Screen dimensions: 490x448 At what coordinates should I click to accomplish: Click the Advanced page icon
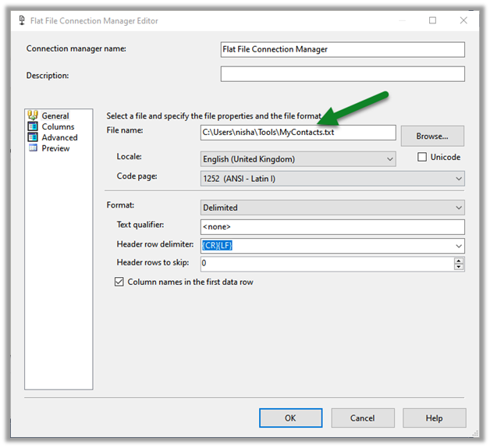pos(33,137)
